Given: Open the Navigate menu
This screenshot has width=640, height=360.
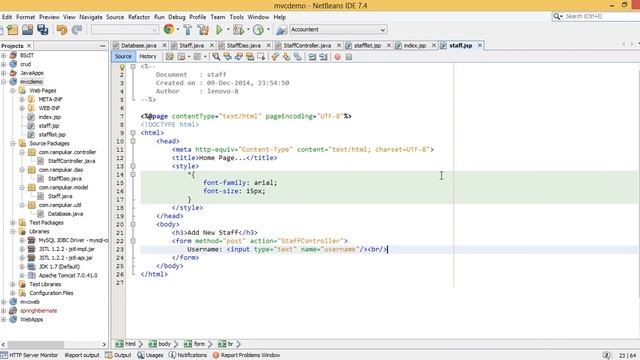Looking at the screenshot, I should [91, 17].
